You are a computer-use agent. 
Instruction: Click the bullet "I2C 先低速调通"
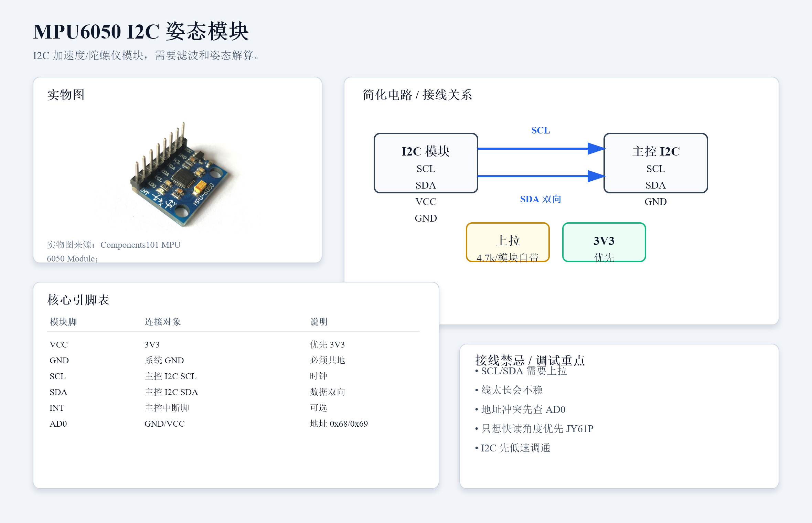(513, 448)
